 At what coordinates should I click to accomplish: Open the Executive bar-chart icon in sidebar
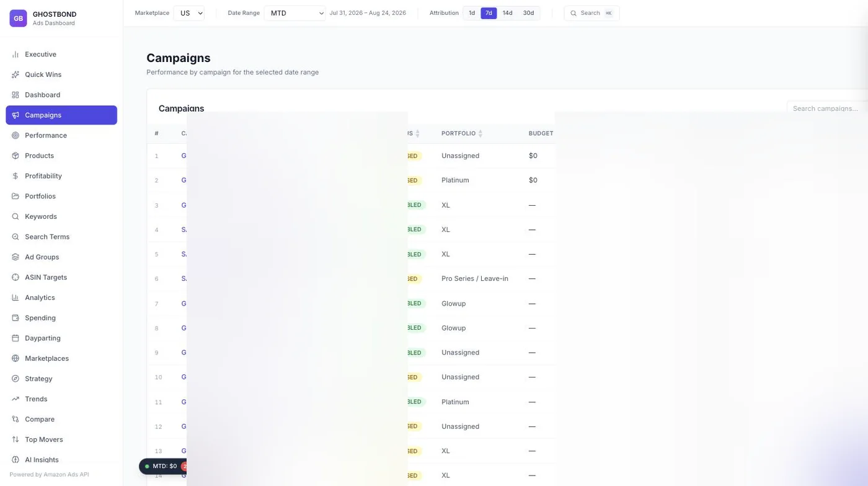(x=15, y=55)
